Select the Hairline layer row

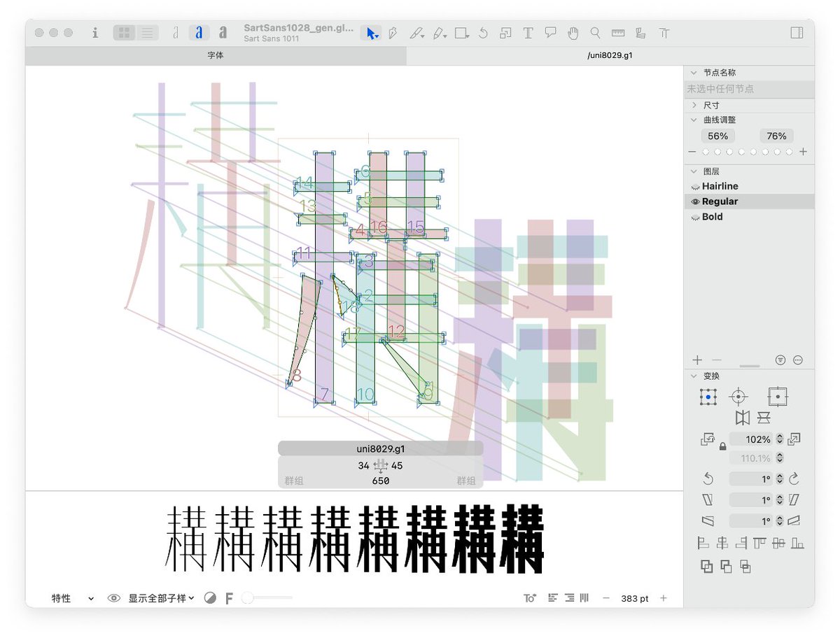pyautogui.click(x=750, y=187)
